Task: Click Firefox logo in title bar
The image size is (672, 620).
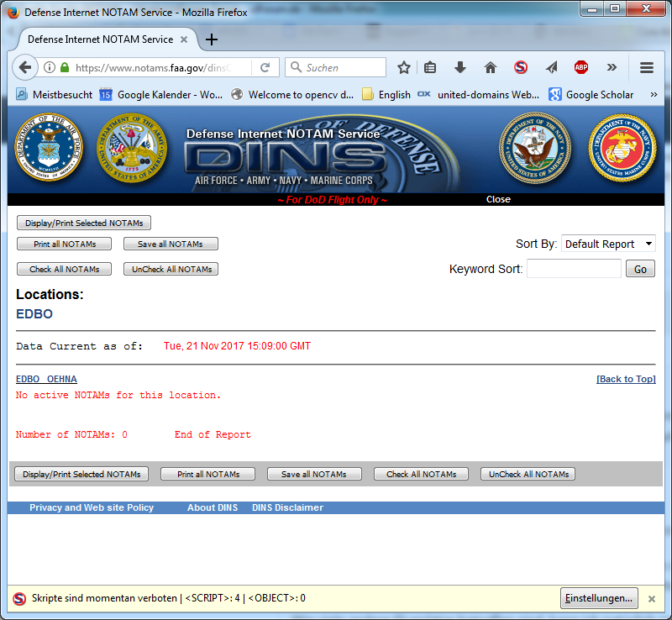Action: (x=13, y=12)
